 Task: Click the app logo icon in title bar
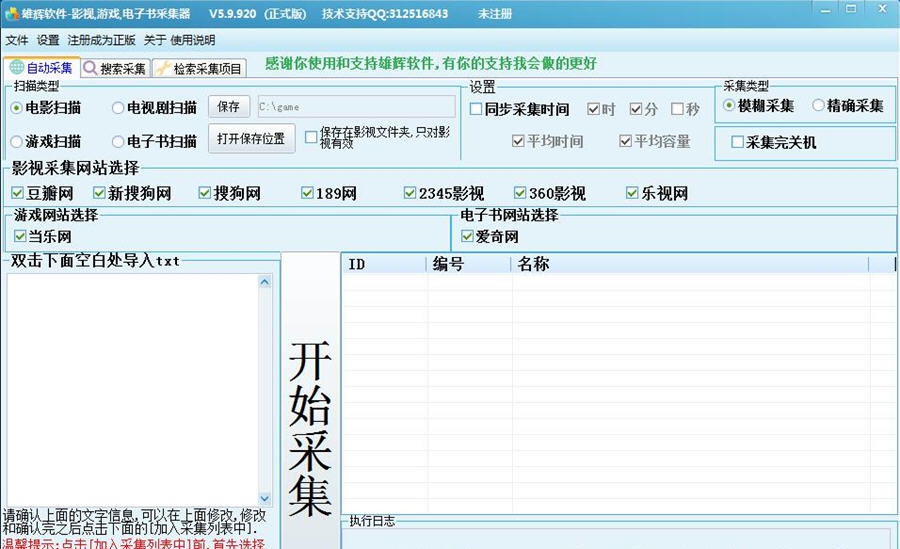point(11,13)
